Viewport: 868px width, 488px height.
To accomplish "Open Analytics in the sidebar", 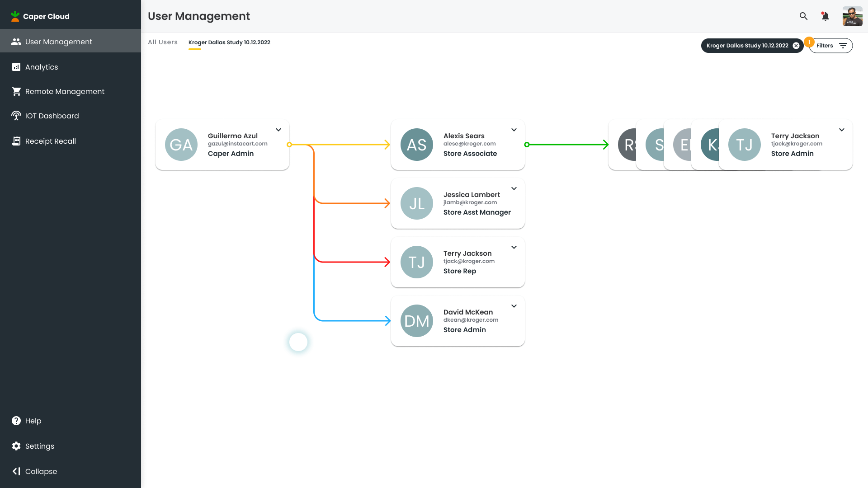I will coord(42,67).
